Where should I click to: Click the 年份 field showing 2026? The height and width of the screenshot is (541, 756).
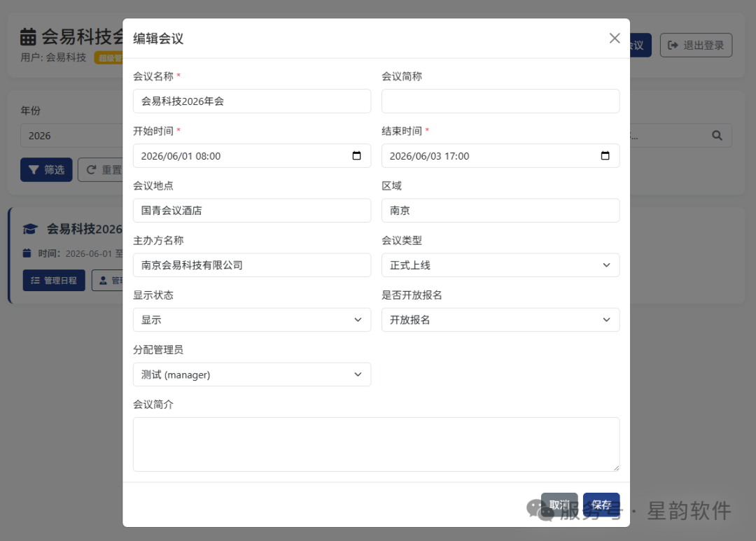[x=71, y=136]
